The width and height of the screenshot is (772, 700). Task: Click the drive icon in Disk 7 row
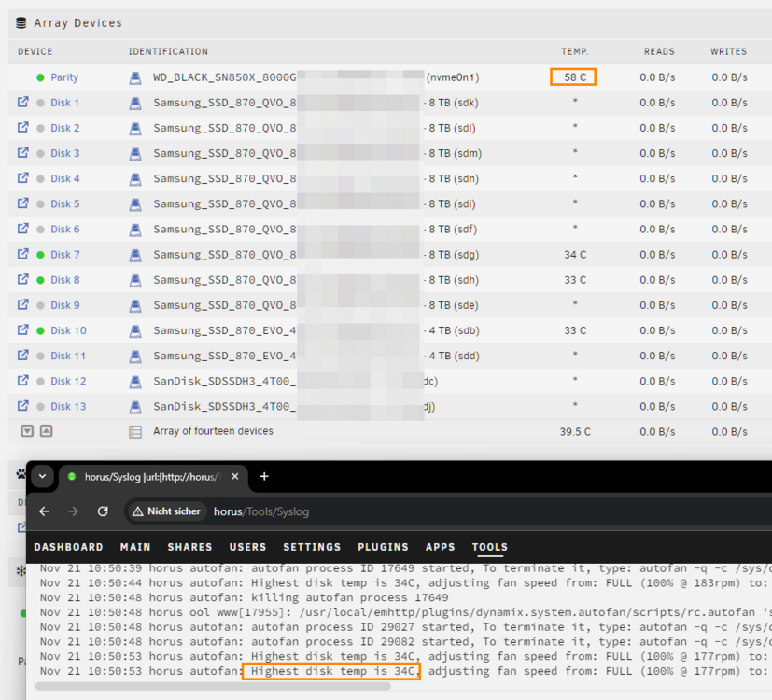(x=135, y=255)
